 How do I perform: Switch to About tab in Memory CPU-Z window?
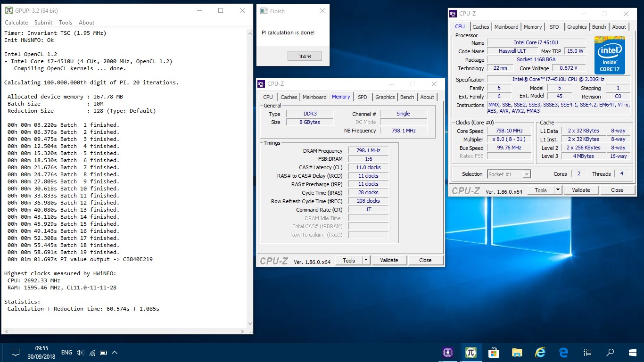pyautogui.click(x=427, y=97)
